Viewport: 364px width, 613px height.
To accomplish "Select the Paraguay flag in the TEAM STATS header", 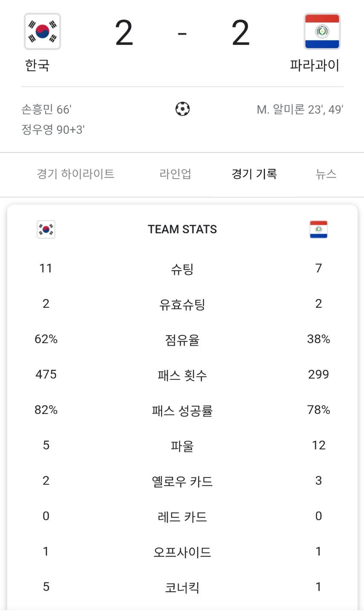I will [x=318, y=229].
